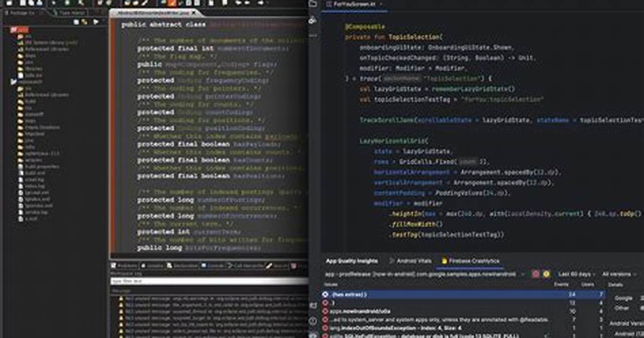Select the ForYouScreen.kt editor tab
This screenshot has height=338, width=644.
click(353, 4)
